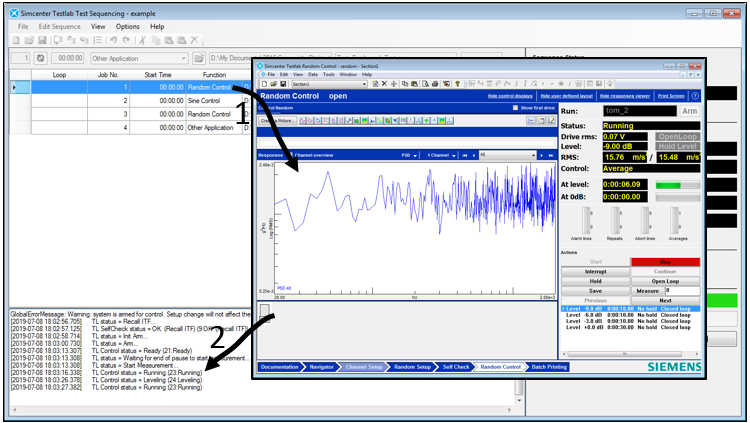The width and height of the screenshot is (750, 423).
Task: Enable the Show first drive checkbox
Action: click(516, 107)
